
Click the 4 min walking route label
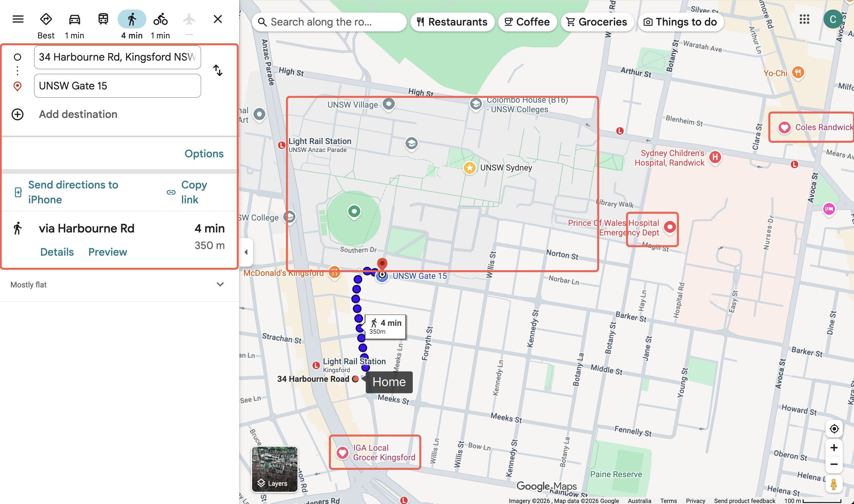[386, 327]
